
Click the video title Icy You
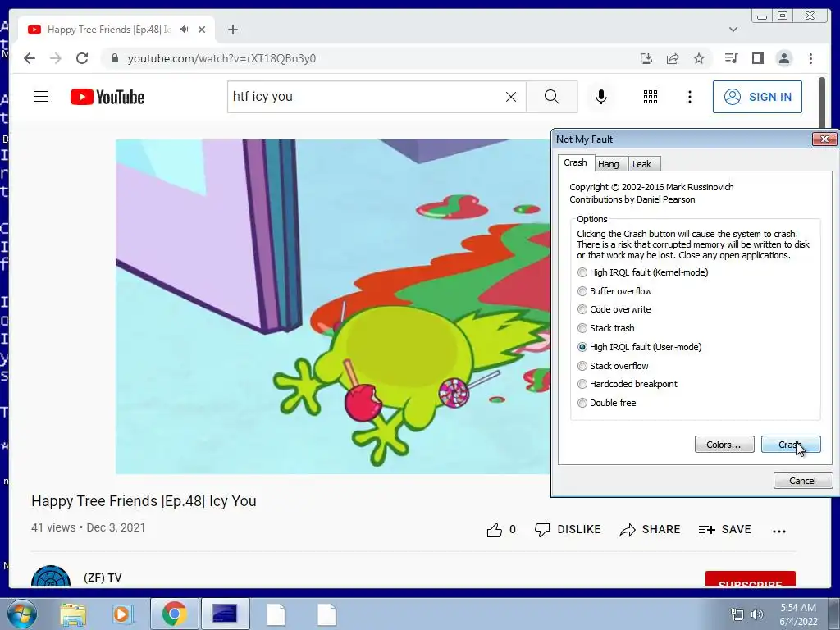[x=144, y=501]
